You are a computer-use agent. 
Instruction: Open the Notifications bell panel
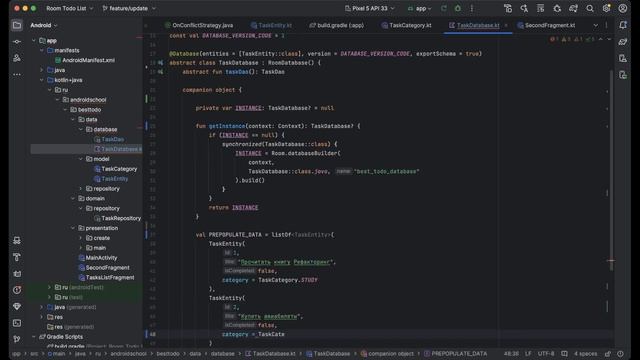click(x=623, y=25)
